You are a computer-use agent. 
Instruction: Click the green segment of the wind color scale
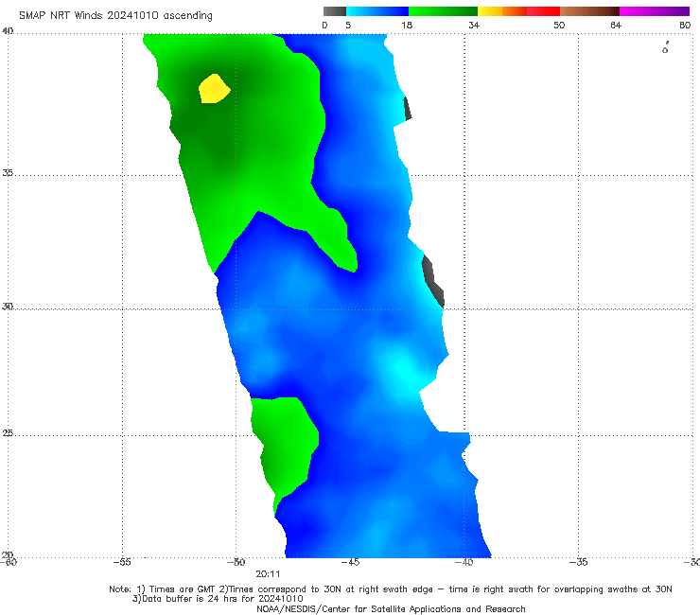pyautogui.click(x=443, y=11)
